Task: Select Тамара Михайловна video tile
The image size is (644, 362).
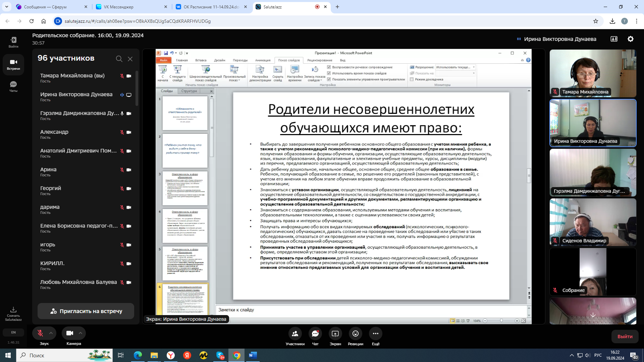Action: pos(593,73)
